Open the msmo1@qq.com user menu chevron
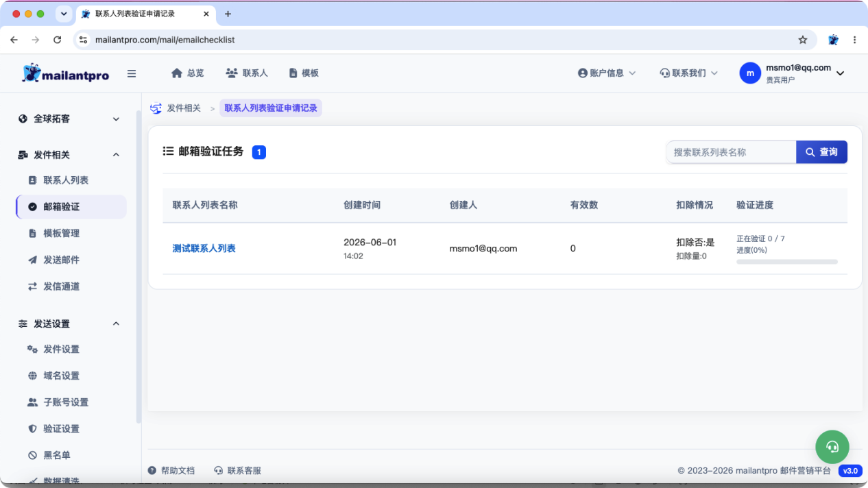 841,73
